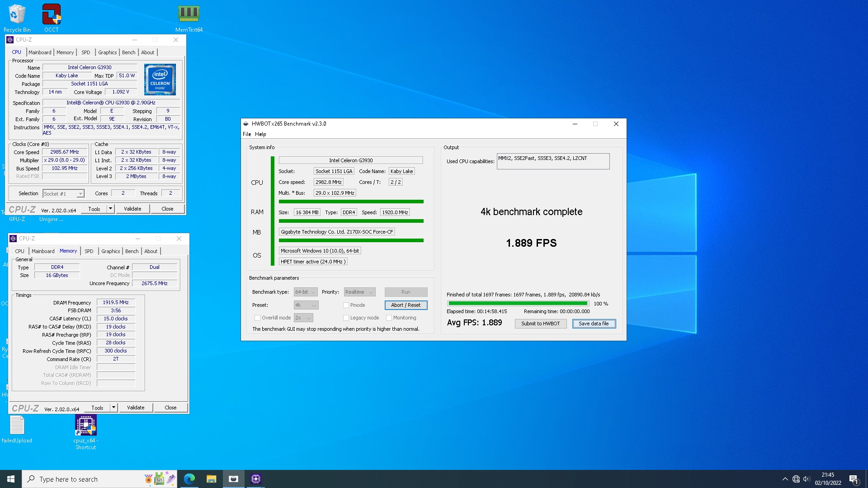Click the HPET timer active field
Screen dimensions: 868x488
pos(313,262)
